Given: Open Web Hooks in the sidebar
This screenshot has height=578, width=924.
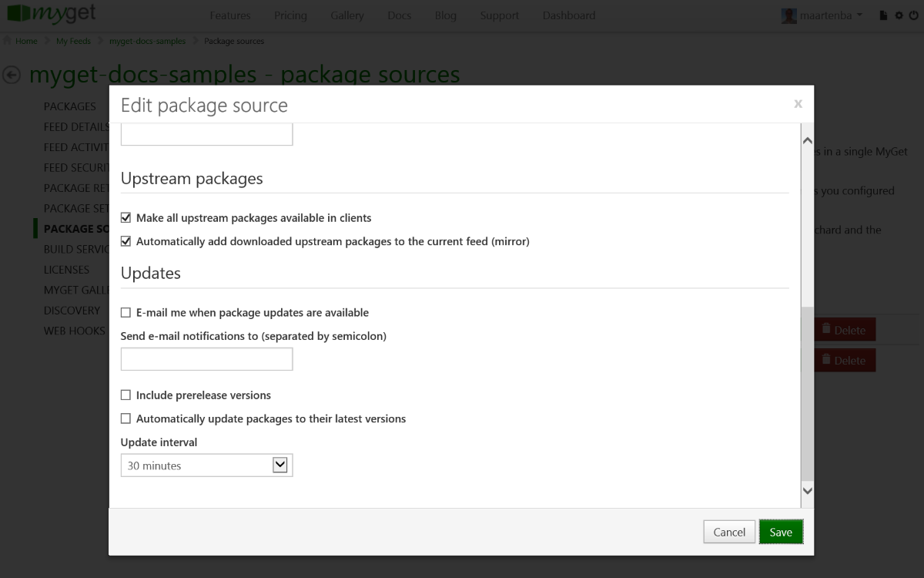Looking at the screenshot, I should 74,331.
